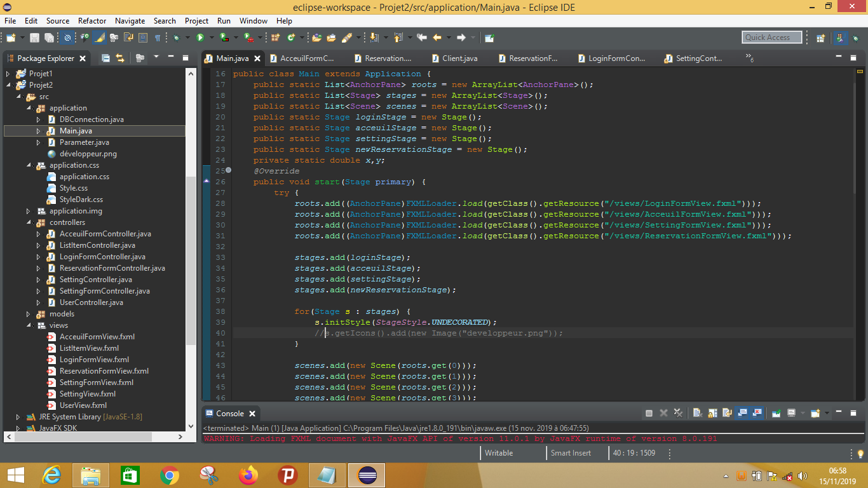Close the Console view tab
This screenshot has width=868, height=488.
tap(252, 414)
